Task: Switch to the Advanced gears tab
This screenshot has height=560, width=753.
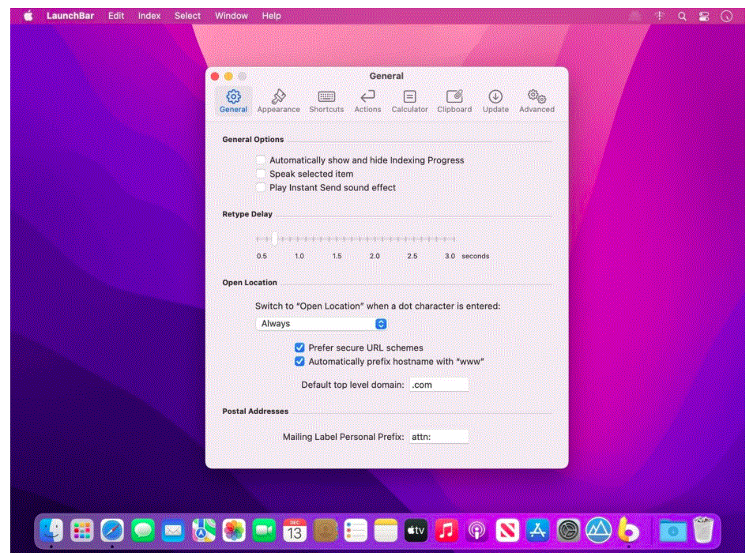Action: point(537,101)
